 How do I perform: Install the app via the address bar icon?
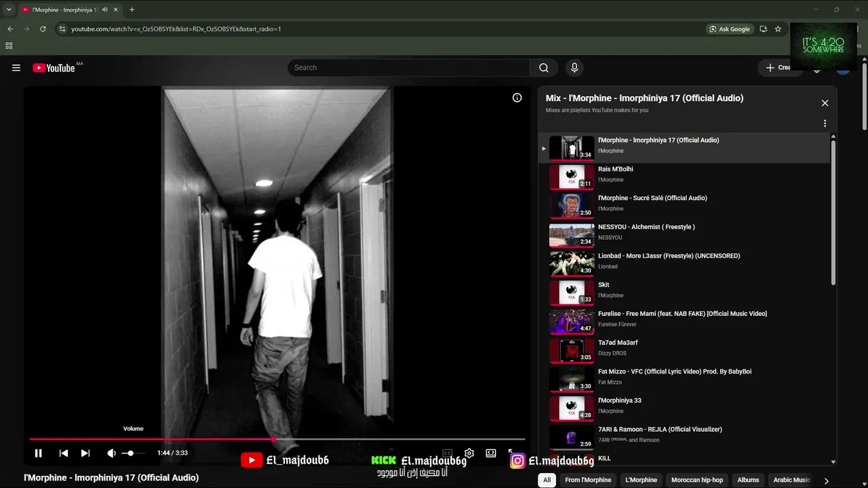coord(764,29)
